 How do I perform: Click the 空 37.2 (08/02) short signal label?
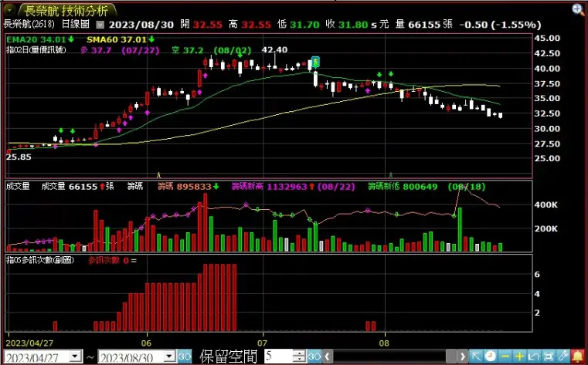coord(212,50)
